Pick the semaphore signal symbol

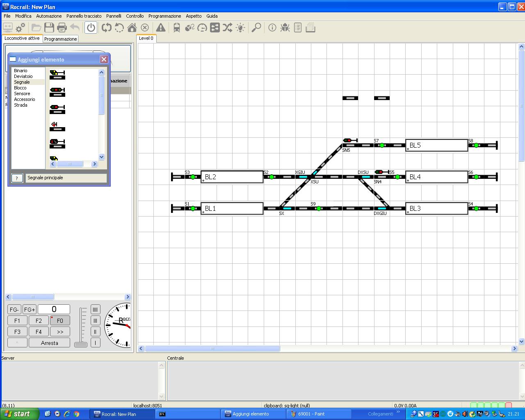57,144
